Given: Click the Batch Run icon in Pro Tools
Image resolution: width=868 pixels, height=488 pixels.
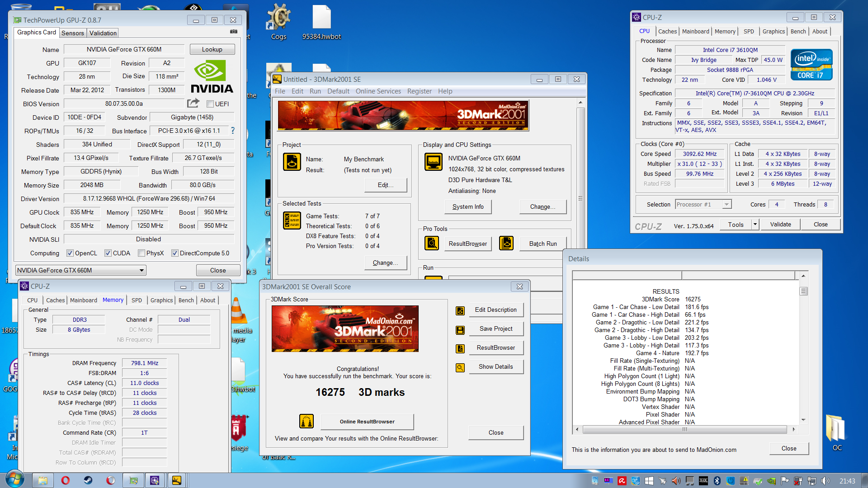Looking at the screenshot, I should [506, 243].
